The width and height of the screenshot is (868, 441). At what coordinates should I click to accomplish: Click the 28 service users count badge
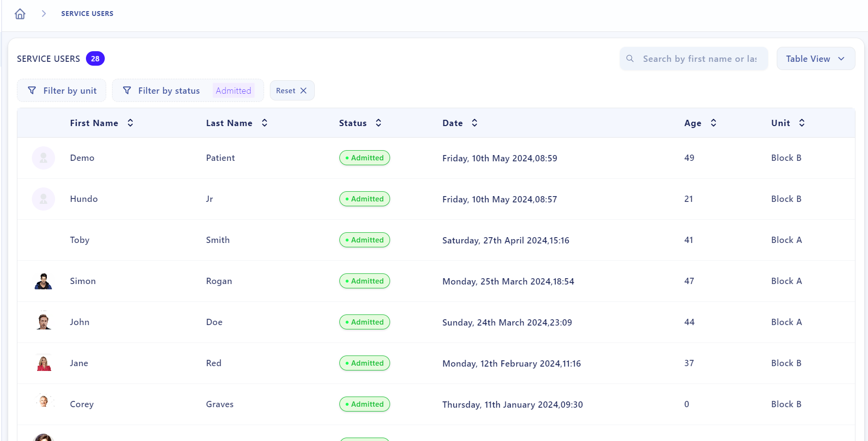pos(95,58)
